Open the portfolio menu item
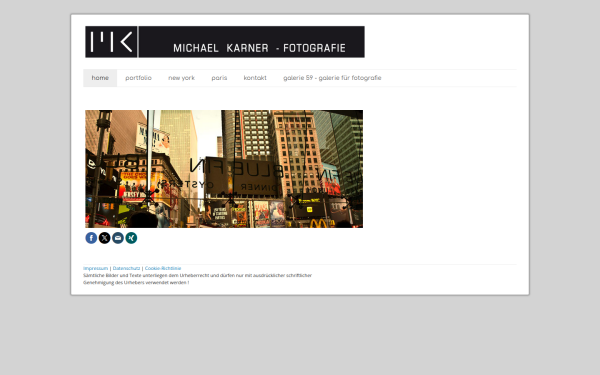This screenshot has height=375, width=600. point(139,78)
